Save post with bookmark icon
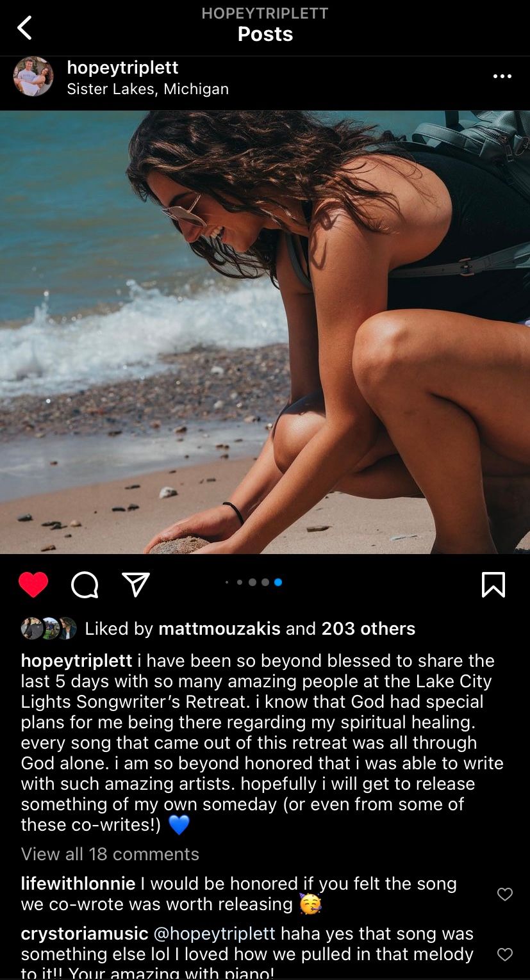The width and height of the screenshot is (530, 980). pos(493,584)
